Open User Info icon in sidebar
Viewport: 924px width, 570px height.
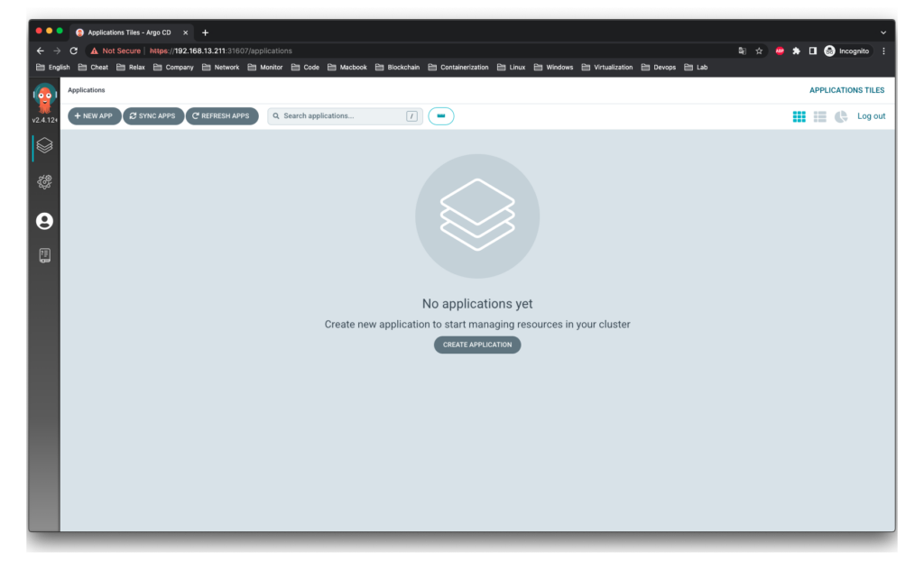click(44, 221)
